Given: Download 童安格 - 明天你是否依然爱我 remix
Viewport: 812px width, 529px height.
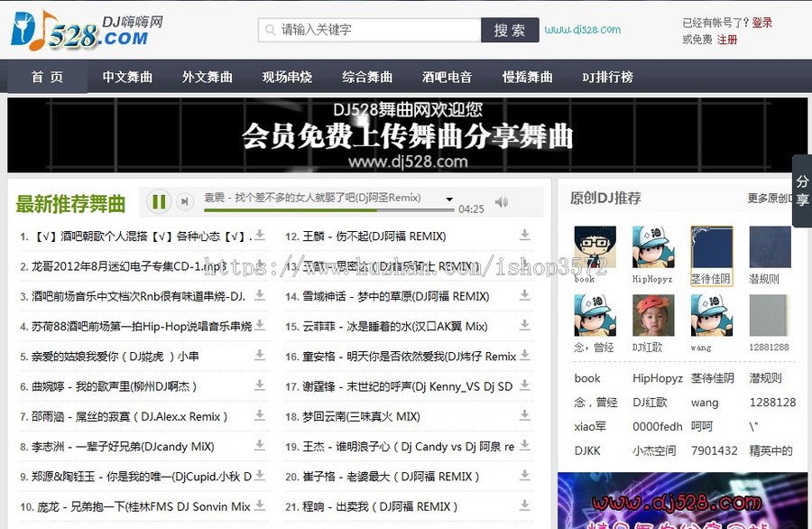Looking at the screenshot, I should pos(525,357).
